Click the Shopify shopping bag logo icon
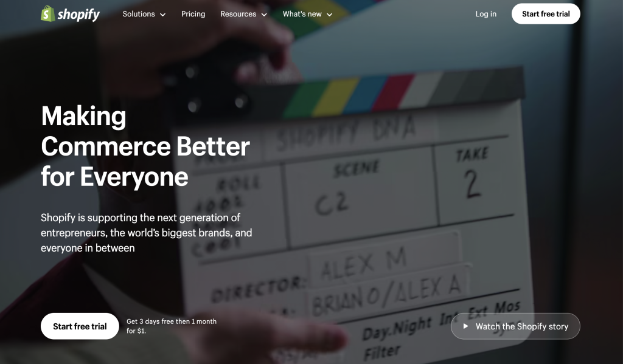Viewport: 623px width, 364px height. (x=47, y=14)
